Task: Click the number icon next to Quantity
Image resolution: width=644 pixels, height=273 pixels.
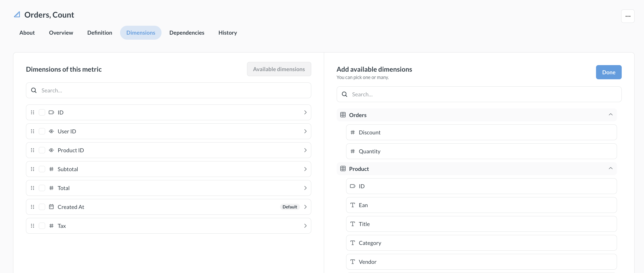Action: 353,151
